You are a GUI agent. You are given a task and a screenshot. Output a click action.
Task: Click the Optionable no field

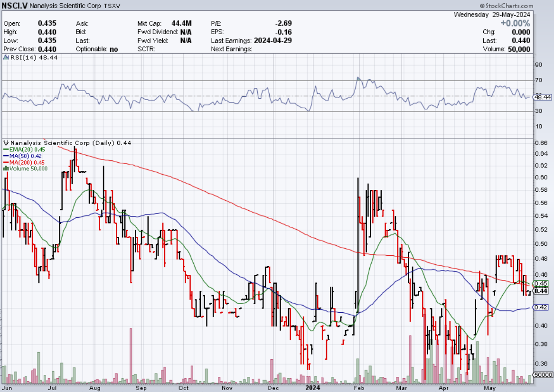[97, 49]
